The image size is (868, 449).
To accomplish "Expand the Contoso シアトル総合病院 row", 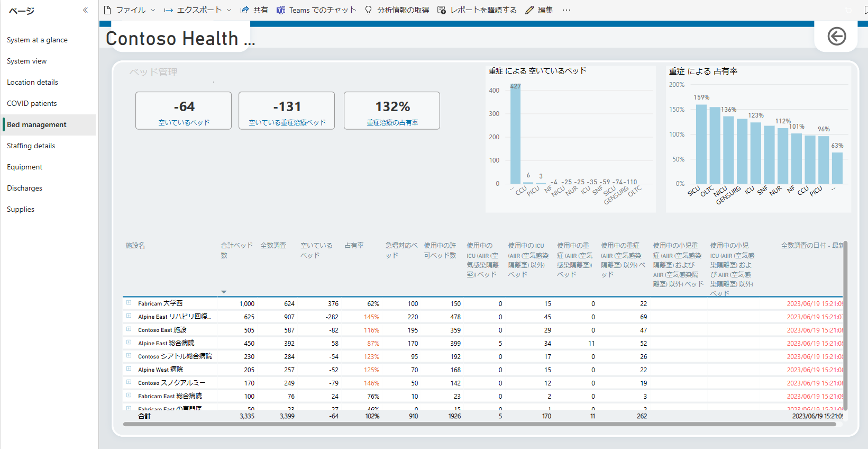I will (x=129, y=356).
